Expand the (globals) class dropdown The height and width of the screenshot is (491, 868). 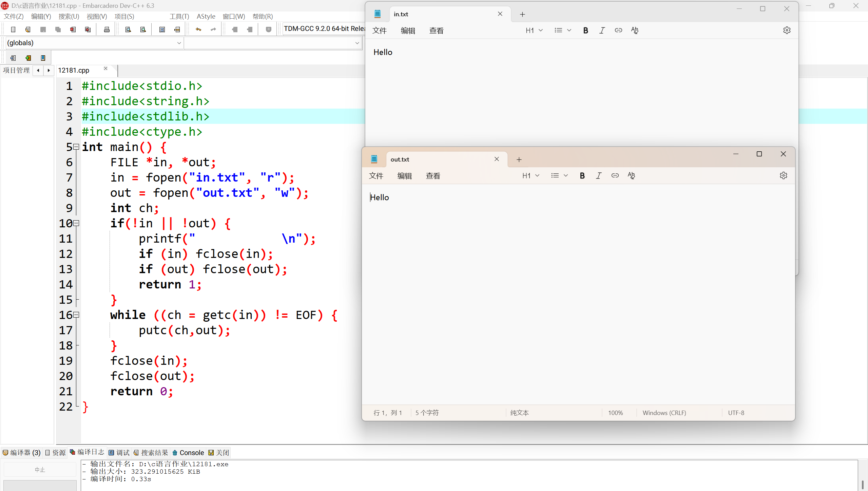click(x=179, y=43)
